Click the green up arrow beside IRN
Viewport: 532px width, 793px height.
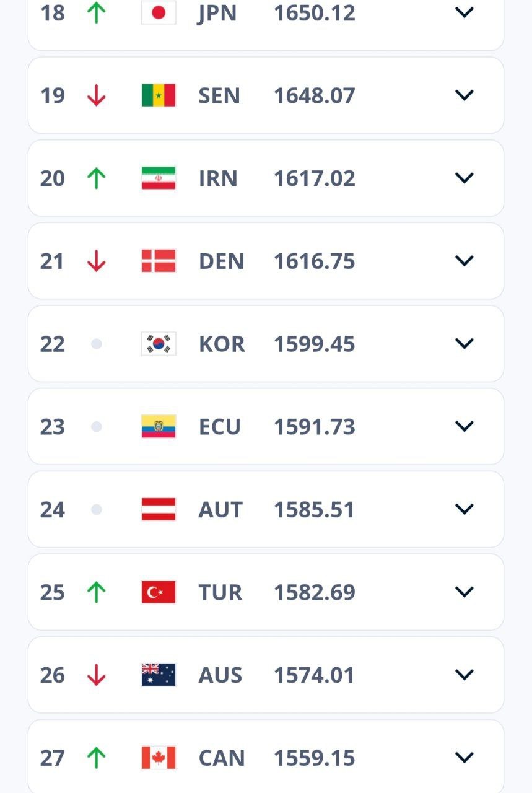[x=96, y=178]
